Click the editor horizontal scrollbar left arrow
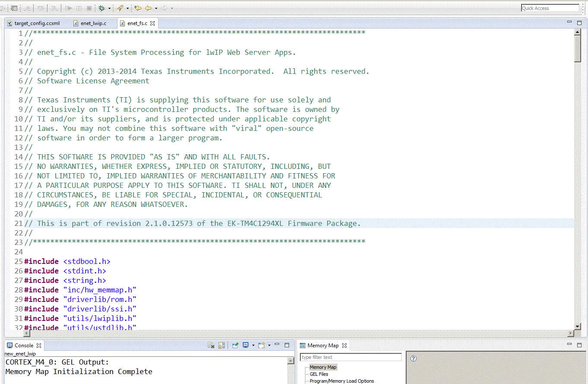This screenshot has width=588, height=384. point(27,333)
